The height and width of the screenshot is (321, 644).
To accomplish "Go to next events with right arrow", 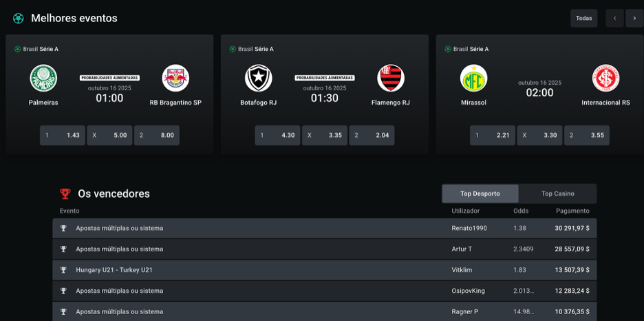I will pyautogui.click(x=634, y=19).
